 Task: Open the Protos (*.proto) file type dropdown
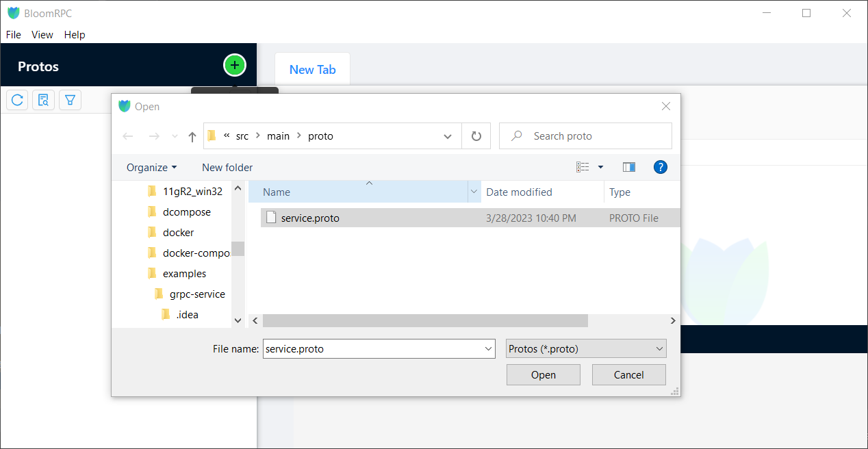coord(586,348)
